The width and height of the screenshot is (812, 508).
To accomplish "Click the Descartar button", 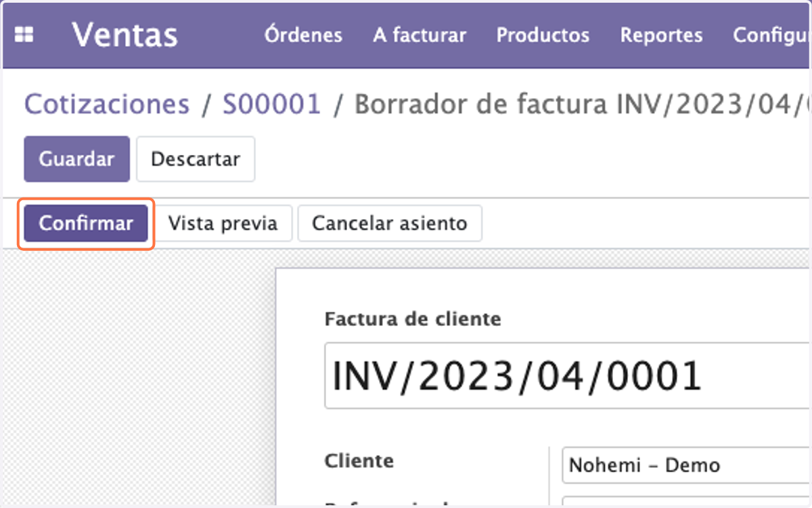I will (196, 159).
